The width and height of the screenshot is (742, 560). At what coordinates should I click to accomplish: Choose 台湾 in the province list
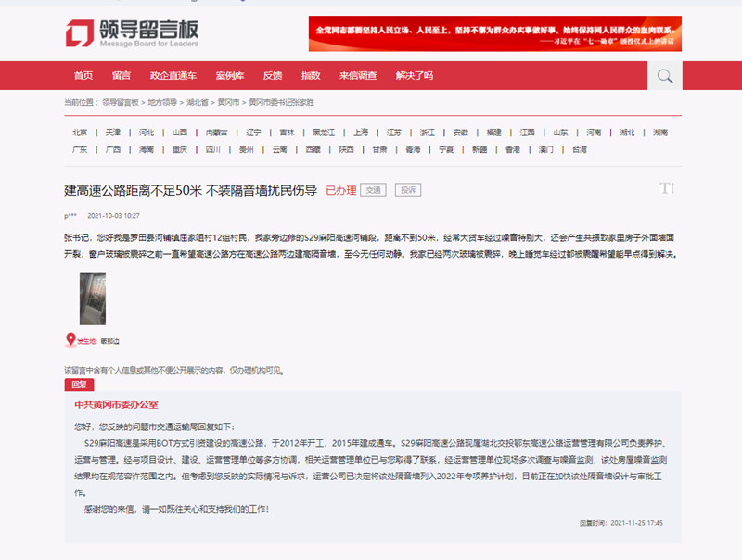579,149
